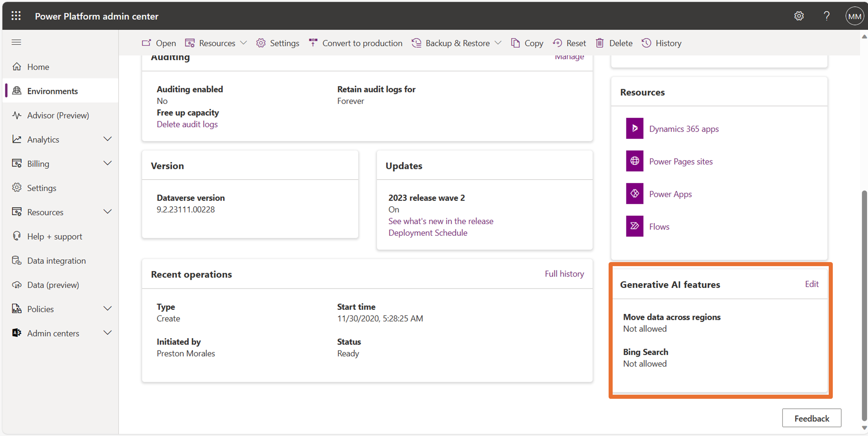The image size is (868, 436).
Task: Open the app launcher waffle icon
Action: pyautogui.click(x=16, y=16)
